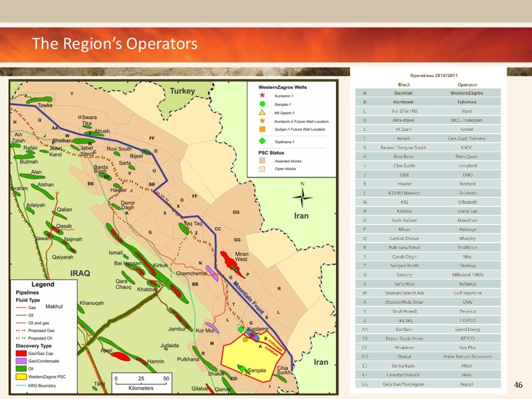Click the 'PetroQuest' operator cell
The height and width of the screenshot is (399, 532).
point(467,157)
